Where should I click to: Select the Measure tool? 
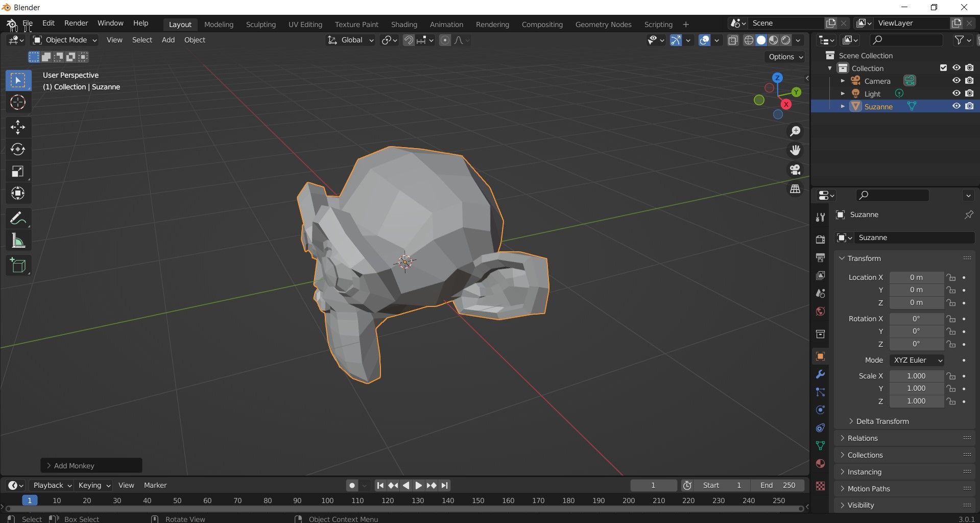coord(18,240)
